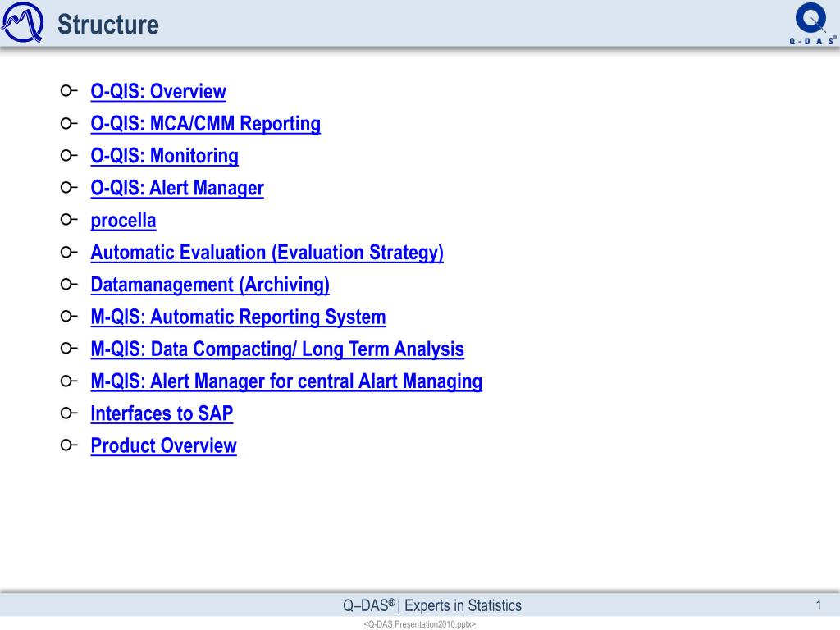Open O-QIS: MCA/CMM Reporting link
This screenshot has width=840, height=630.
[205, 124]
